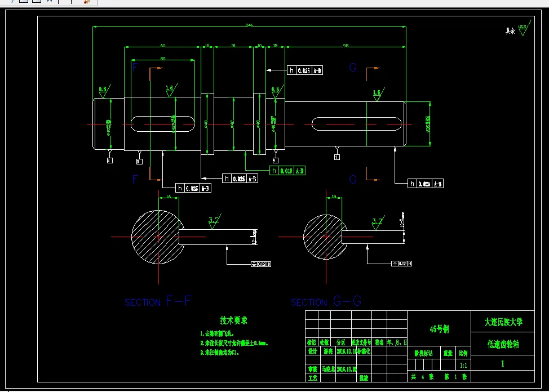Click the 0.012 D symmetry tolerance frame
549x392 pixels.
261,264
